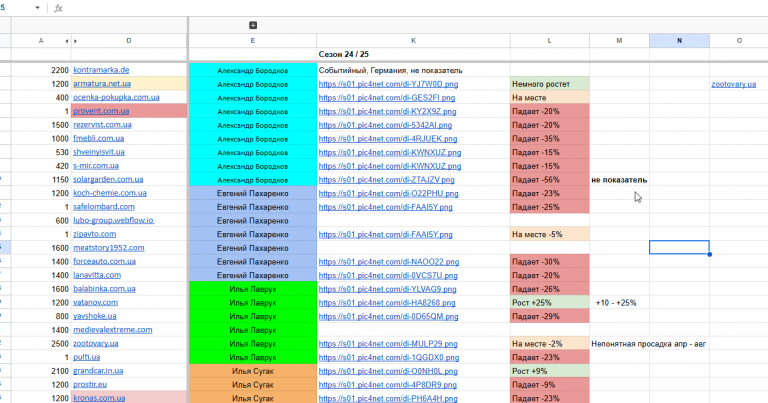768x403 pixels.
Task: Open the kontramarka.de link
Action: click(101, 70)
